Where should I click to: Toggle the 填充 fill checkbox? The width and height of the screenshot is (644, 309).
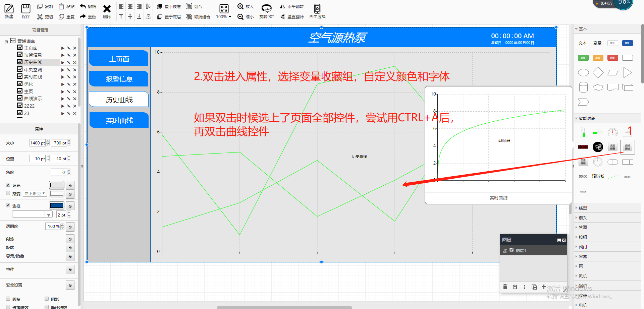8,185
